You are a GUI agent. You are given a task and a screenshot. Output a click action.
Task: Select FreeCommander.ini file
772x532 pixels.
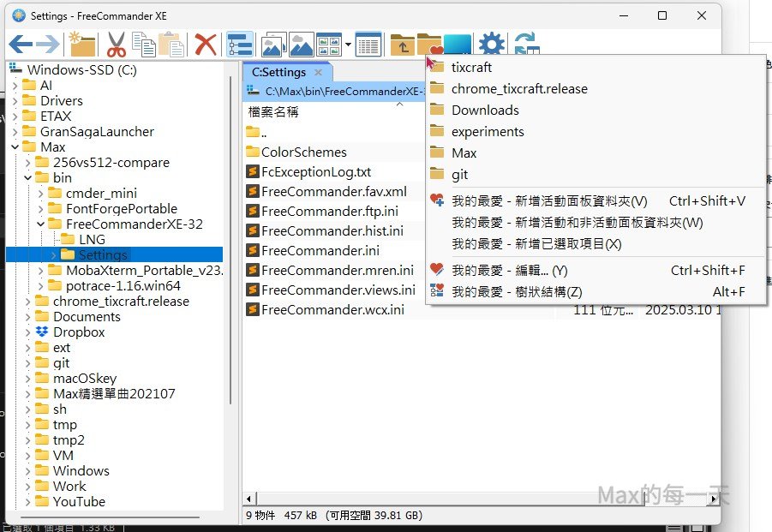320,250
